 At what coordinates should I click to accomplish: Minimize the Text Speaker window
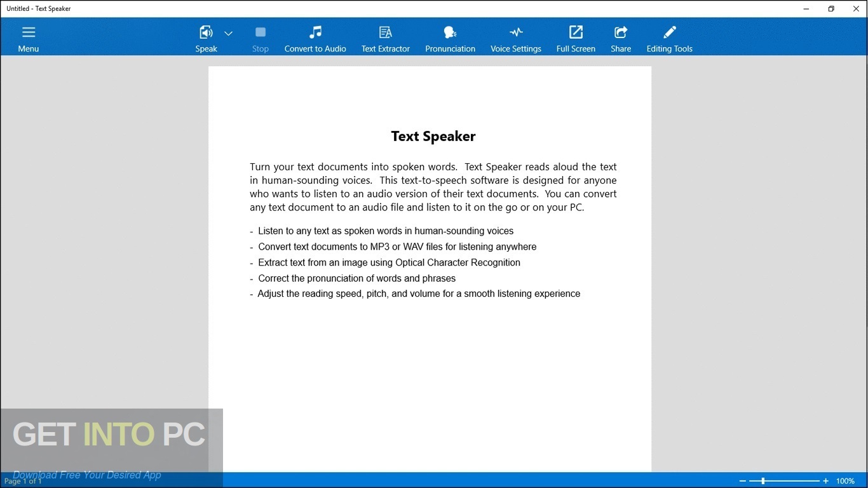pos(806,9)
